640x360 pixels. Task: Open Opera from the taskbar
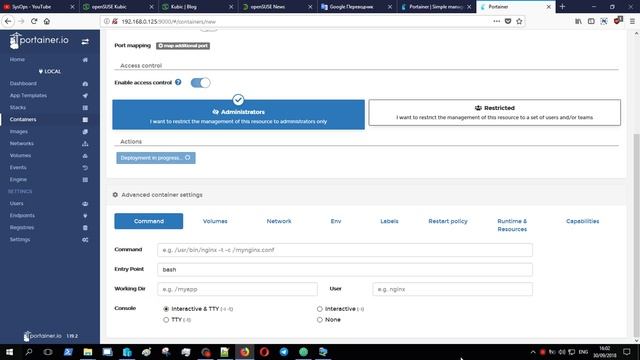coord(264,352)
